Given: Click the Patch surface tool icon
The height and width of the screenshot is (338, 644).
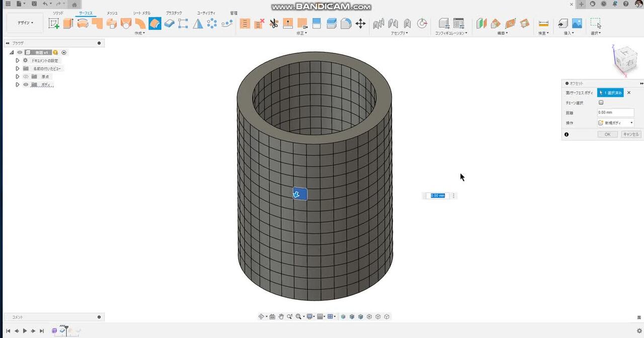Looking at the screenshot, I should pos(126,23).
